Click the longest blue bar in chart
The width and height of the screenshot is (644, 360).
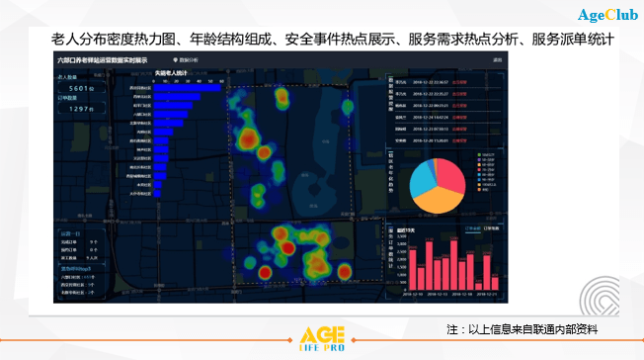188,88
